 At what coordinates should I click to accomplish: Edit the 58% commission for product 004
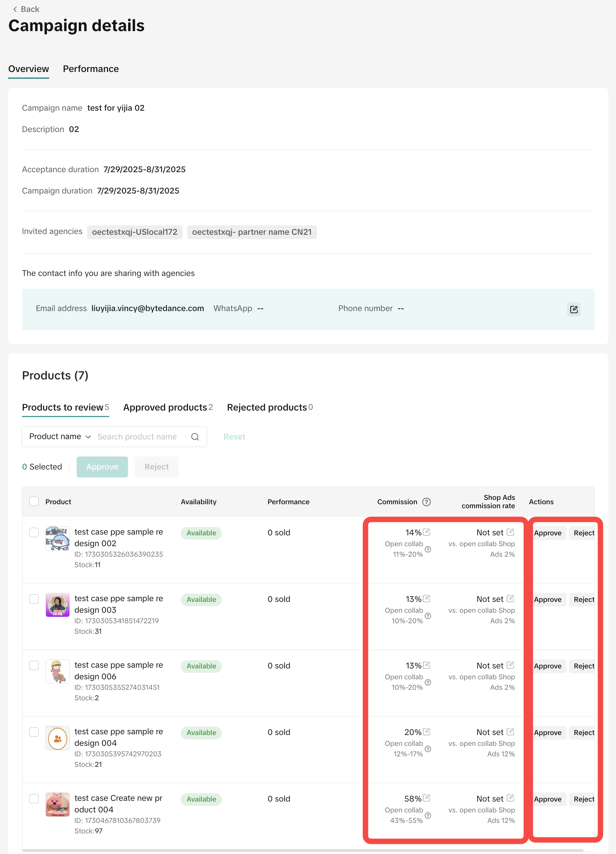click(426, 798)
